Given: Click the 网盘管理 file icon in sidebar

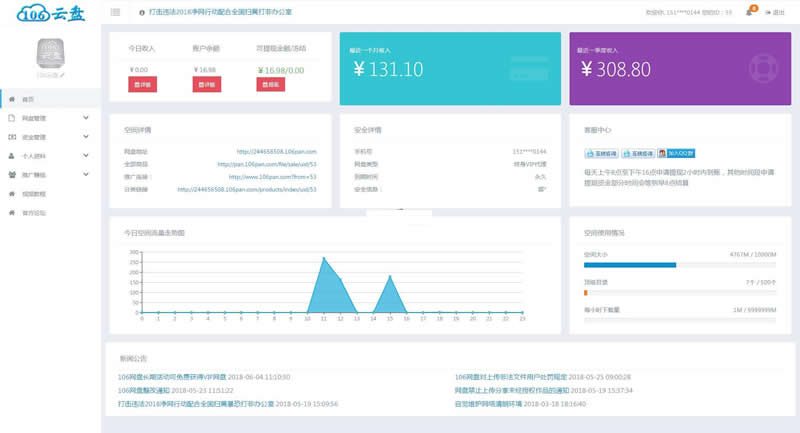Looking at the screenshot, I should (x=11, y=118).
